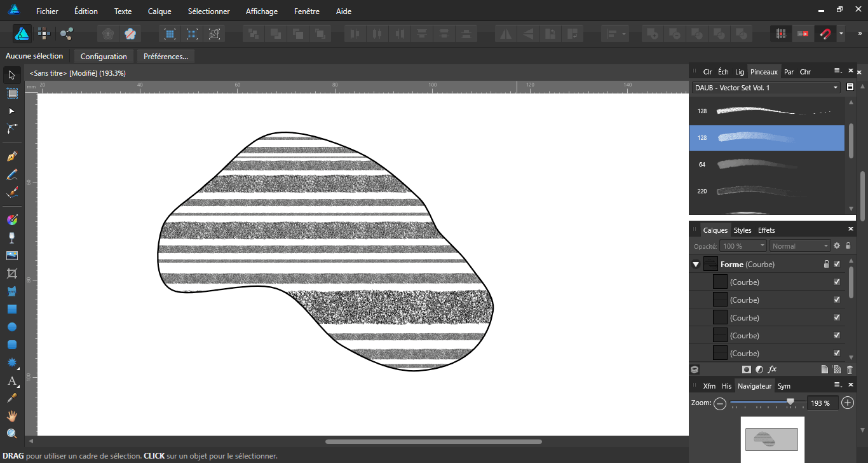Expand the toolbar overflow chevron
The width and height of the screenshot is (868, 463).
pos(860,34)
